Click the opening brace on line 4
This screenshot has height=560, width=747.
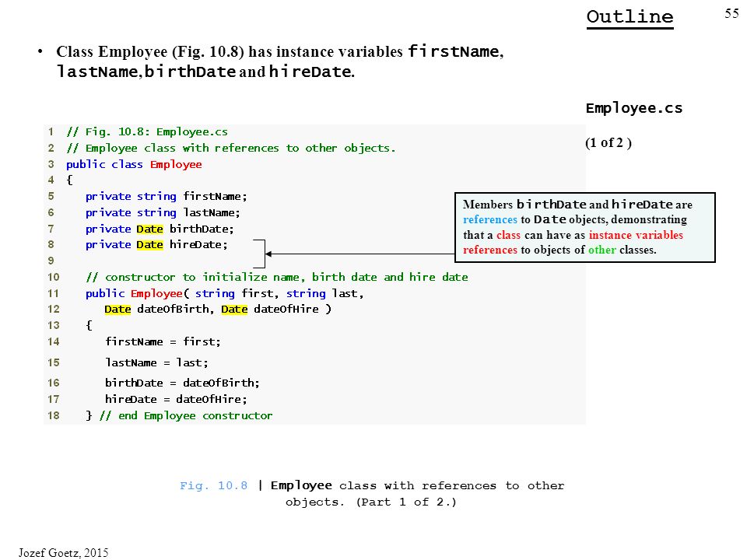pyautogui.click(x=69, y=180)
